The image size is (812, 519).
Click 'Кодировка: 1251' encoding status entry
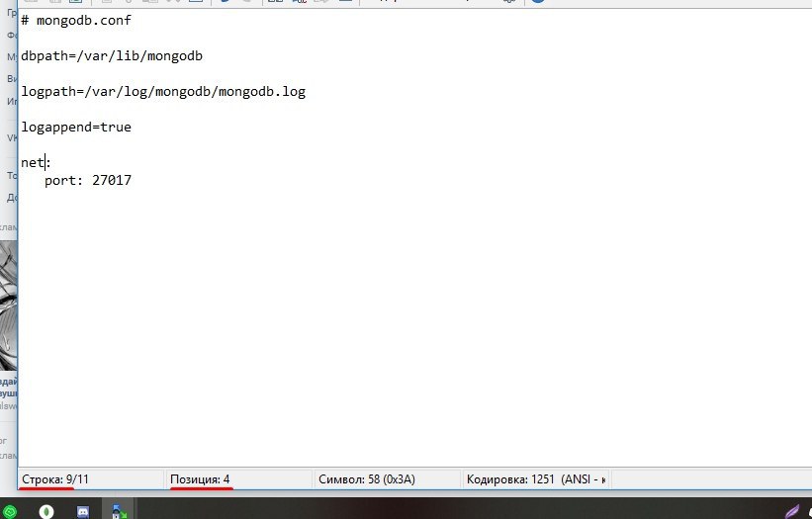click(x=536, y=479)
